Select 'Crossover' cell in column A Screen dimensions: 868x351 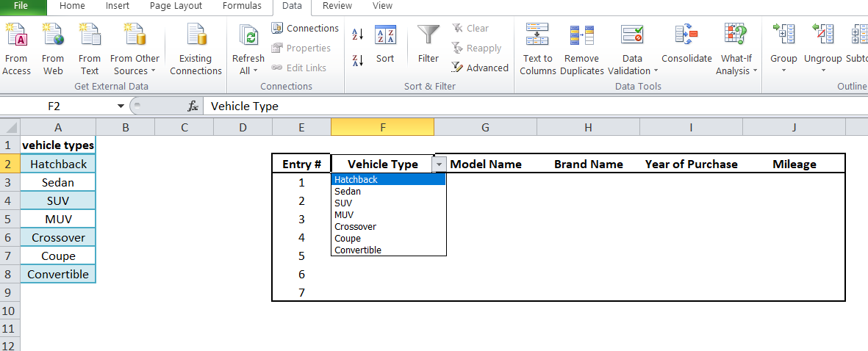(58, 237)
